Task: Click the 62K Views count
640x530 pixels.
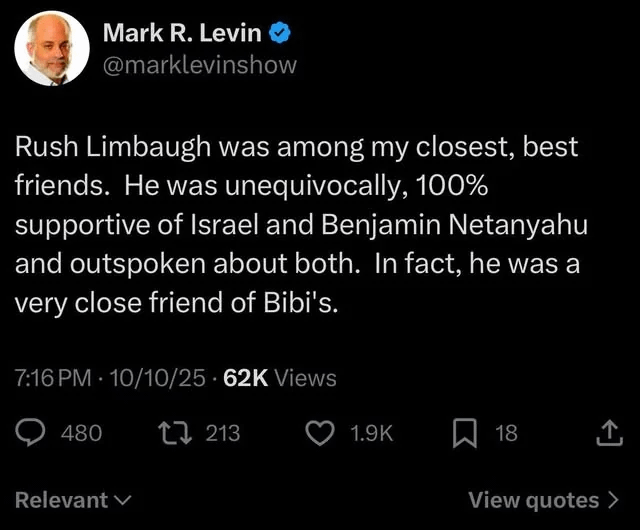Action: pyautogui.click(x=280, y=378)
